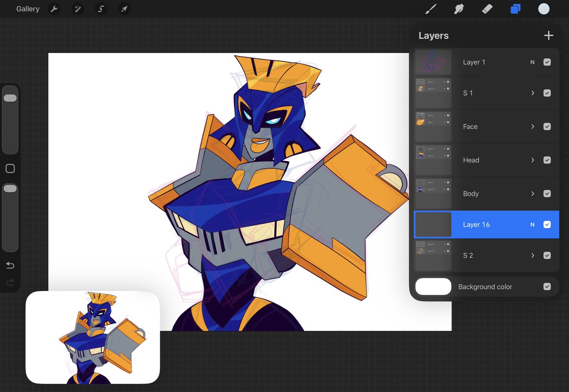The height and width of the screenshot is (392, 569).
Task: Expand the Face group chevron
Action: 532,127
